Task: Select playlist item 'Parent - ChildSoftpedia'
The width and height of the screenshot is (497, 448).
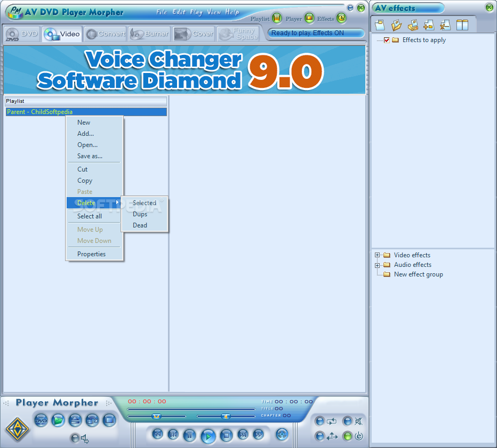Action: [x=86, y=112]
